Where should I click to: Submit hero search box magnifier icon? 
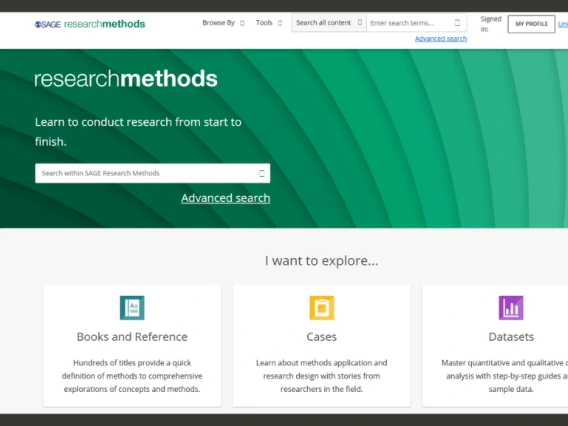pos(262,174)
